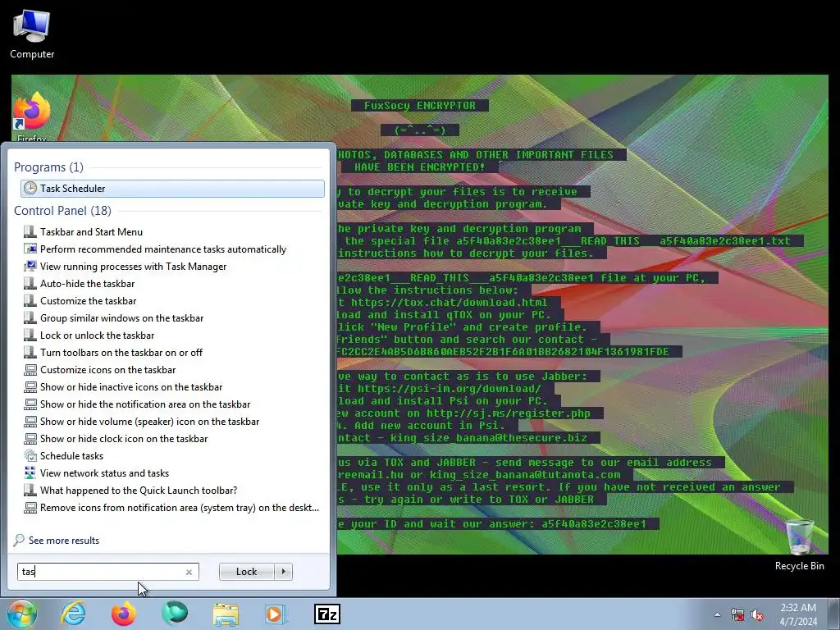The width and height of the screenshot is (840, 630).
Task: Open Turn toolbars on the taskbar on or off
Action: (121, 353)
